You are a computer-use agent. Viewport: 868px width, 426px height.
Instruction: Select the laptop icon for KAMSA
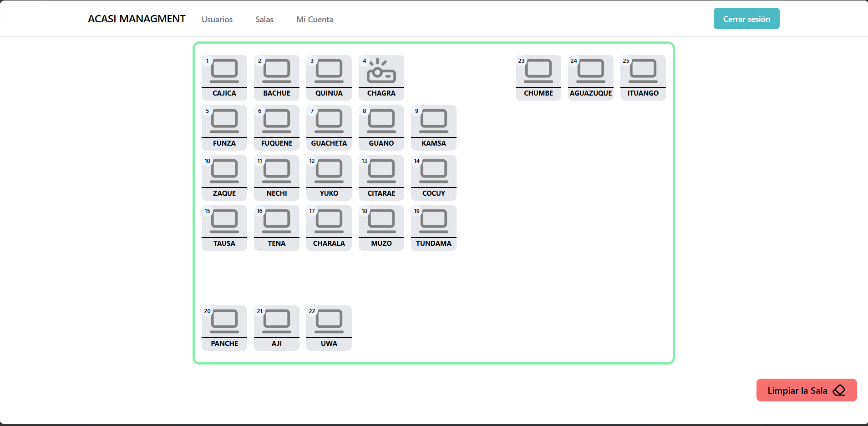click(434, 121)
